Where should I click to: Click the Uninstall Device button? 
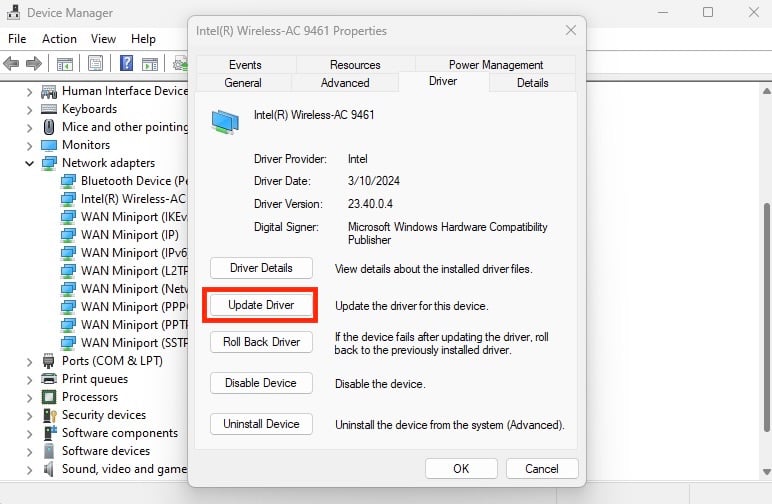(261, 424)
